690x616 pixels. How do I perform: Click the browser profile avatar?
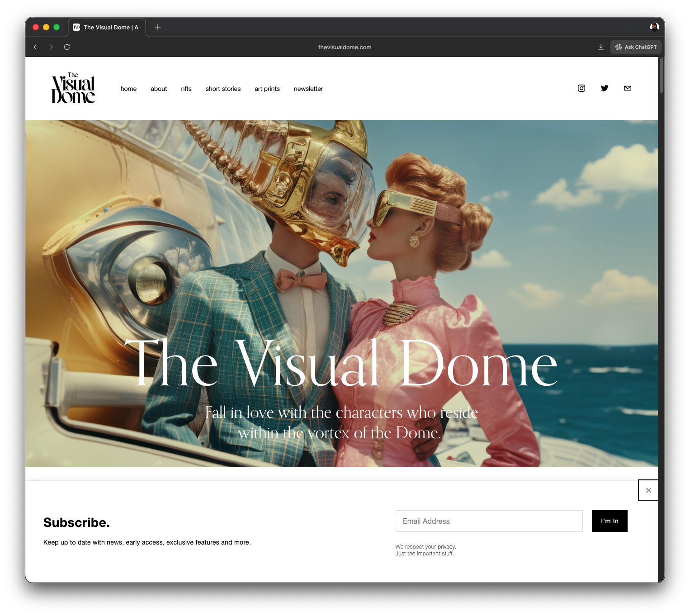[x=654, y=27]
